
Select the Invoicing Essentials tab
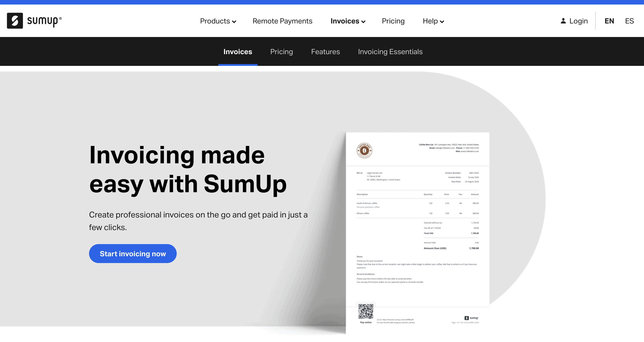coord(390,51)
